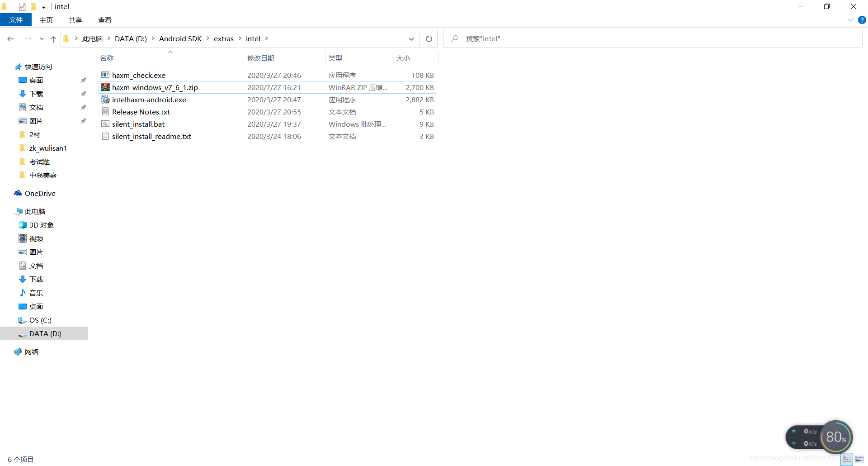Click the refresh button beside the address bar
868x466 pixels.
(429, 39)
